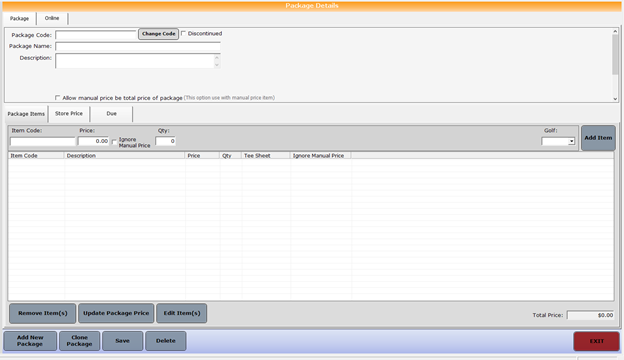Click the Description box scroll-down arrow
The height and width of the screenshot is (360, 624).
[217, 64]
